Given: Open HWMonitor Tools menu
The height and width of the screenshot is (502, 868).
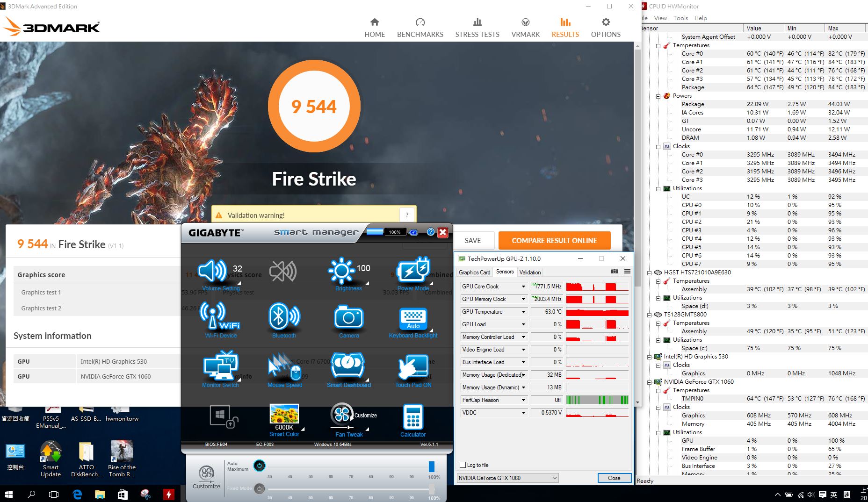Looking at the screenshot, I should [x=680, y=18].
